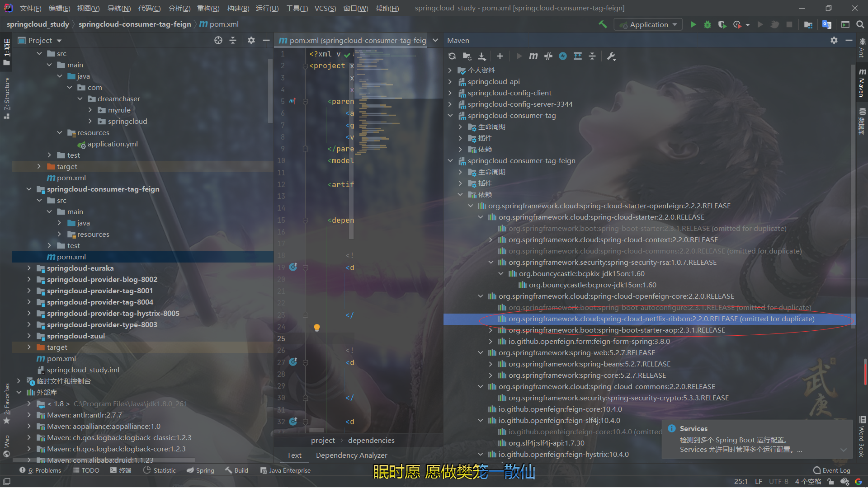Screen dimensions: 868x488
Task: Click the Debug bug icon
Action: [708, 24]
